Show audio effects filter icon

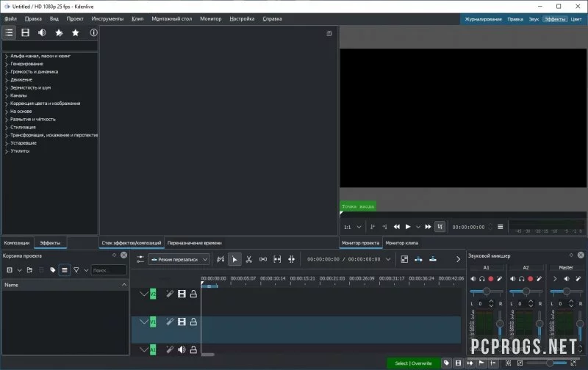[x=42, y=32]
